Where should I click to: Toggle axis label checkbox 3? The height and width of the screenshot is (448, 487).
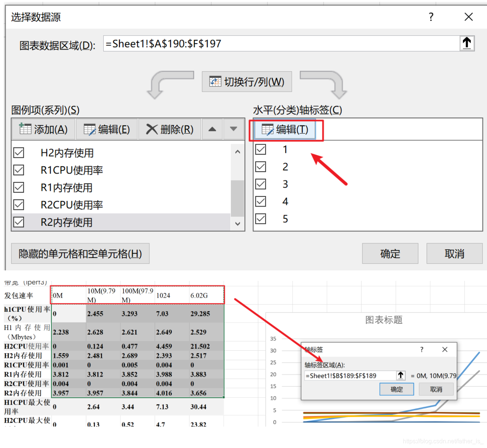click(261, 184)
